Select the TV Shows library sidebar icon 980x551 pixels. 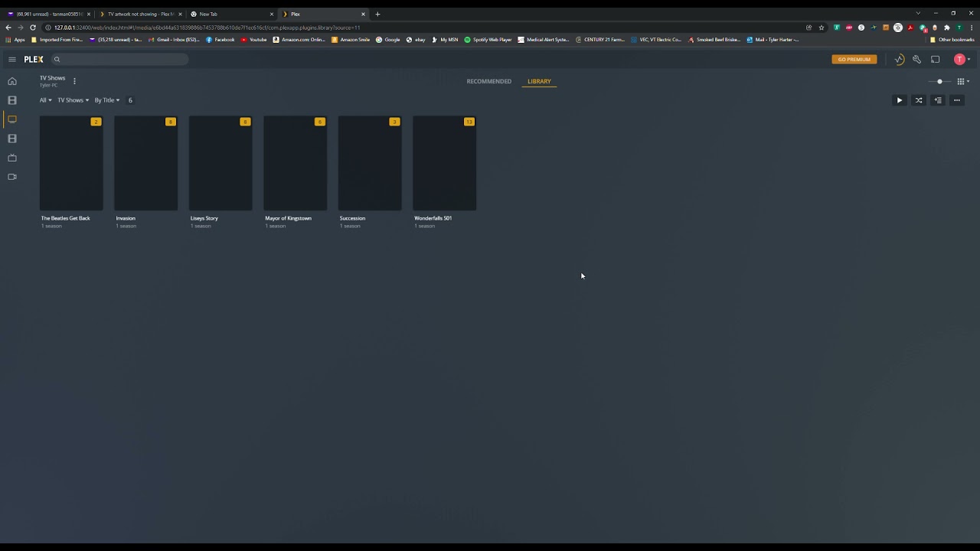[12, 119]
